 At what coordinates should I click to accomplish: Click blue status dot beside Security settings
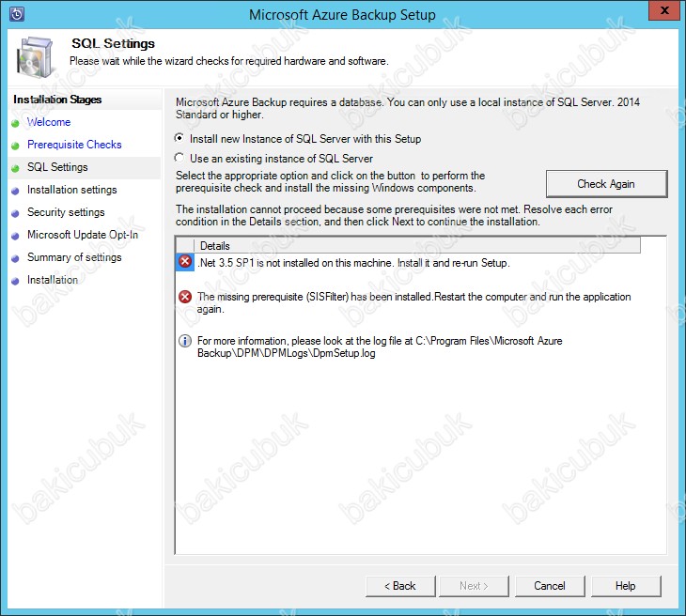point(15,213)
